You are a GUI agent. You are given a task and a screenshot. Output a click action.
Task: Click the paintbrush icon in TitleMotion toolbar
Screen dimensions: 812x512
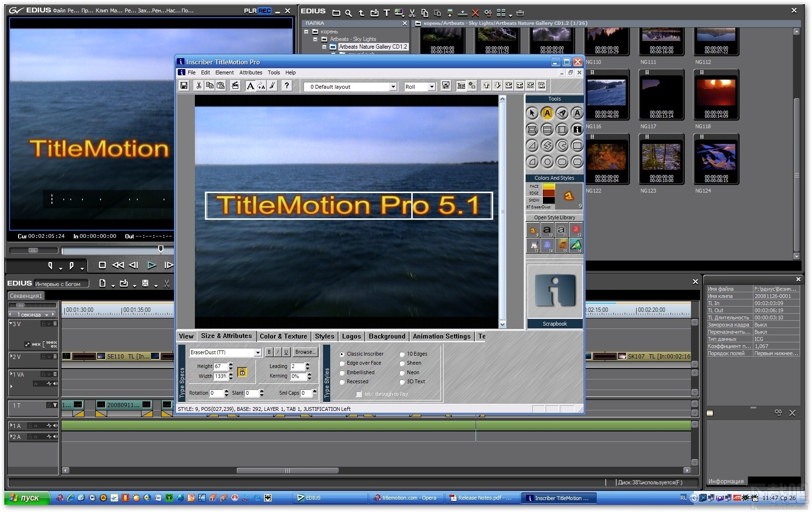tap(272, 86)
